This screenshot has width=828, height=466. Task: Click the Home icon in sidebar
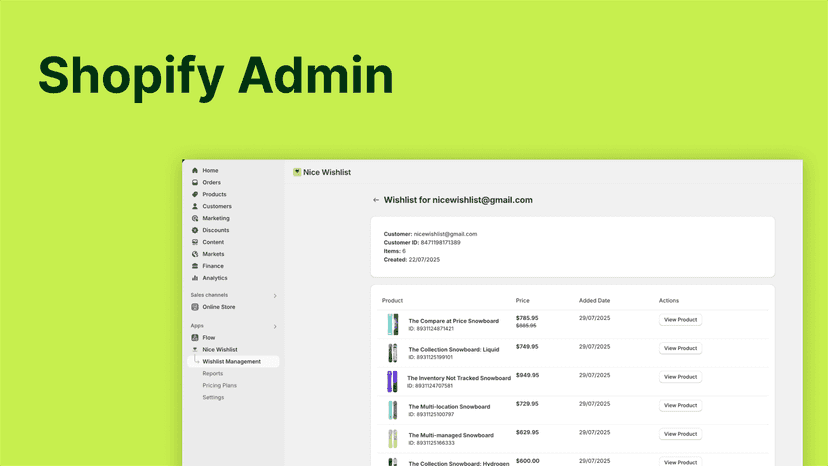point(195,171)
